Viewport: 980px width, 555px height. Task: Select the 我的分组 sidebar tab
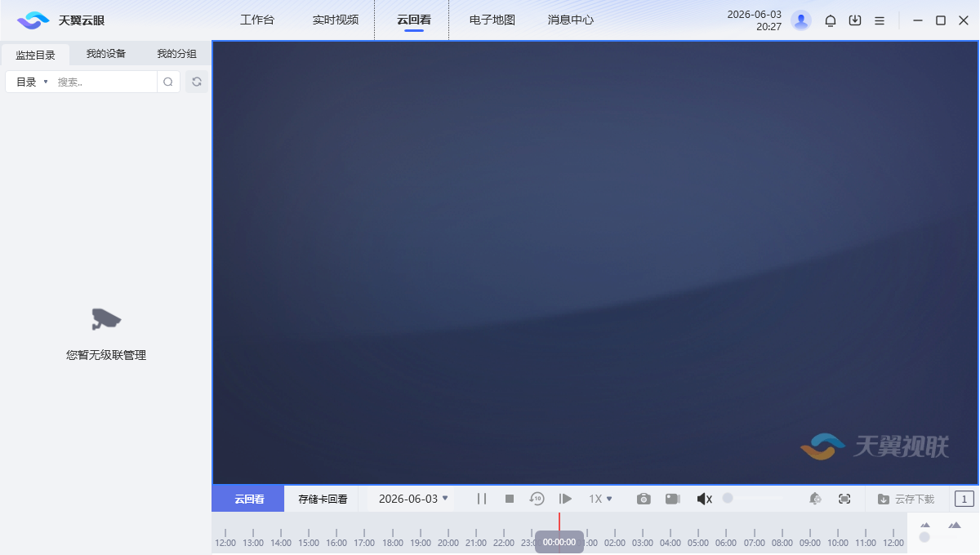pyautogui.click(x=176, y=54)
